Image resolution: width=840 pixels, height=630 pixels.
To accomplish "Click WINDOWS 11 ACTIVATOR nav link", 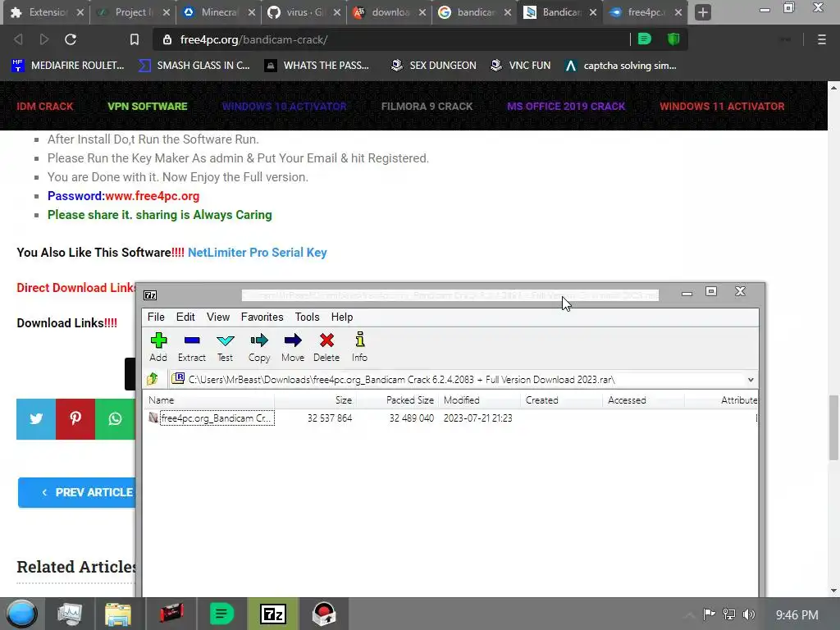I will point(722,106).
